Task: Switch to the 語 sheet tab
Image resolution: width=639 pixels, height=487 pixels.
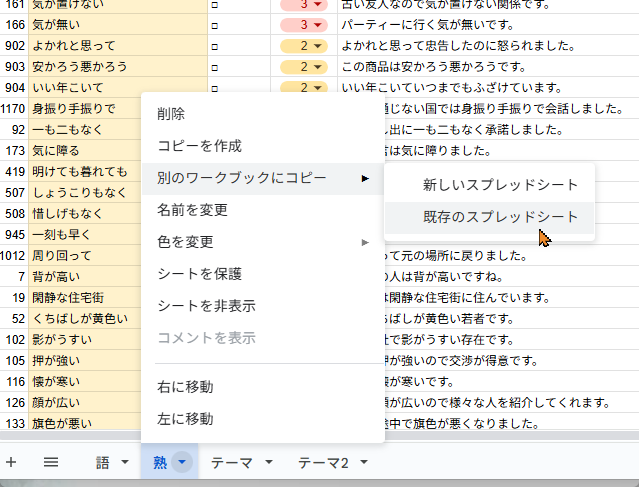Action: [102, 462]
